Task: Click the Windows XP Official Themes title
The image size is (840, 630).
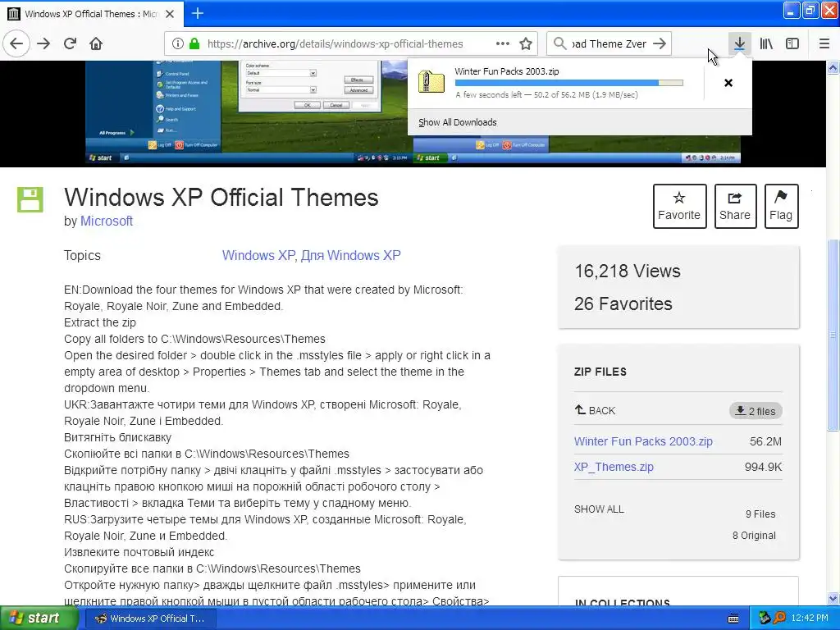Action: (221, 197)
